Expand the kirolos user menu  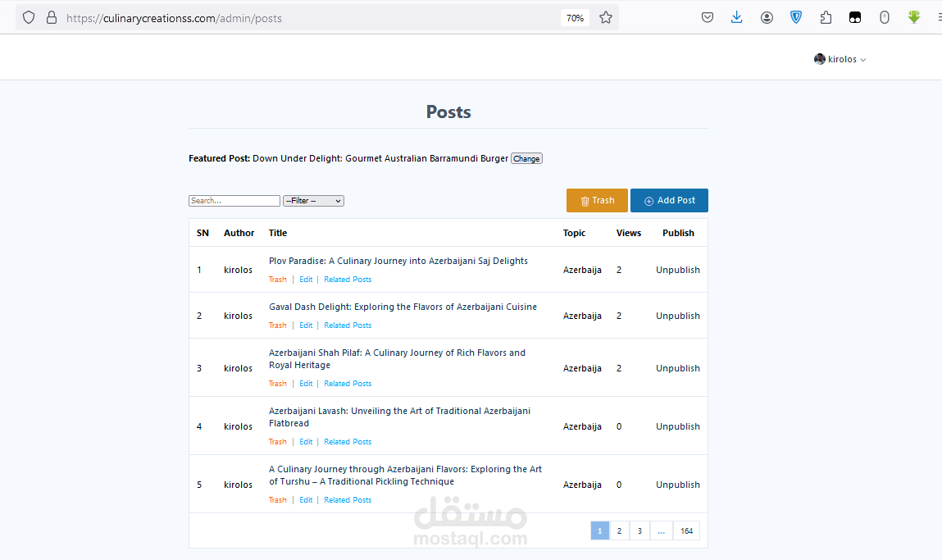(x=840, y=59)
